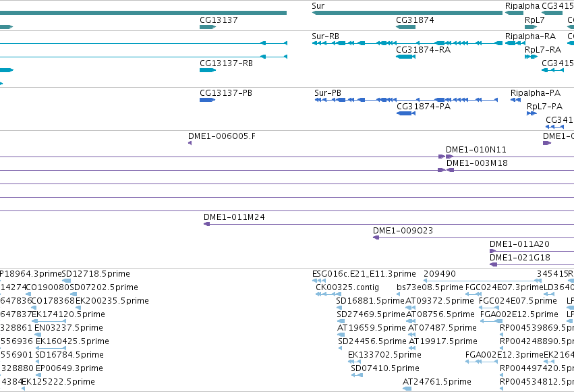The width and height of the screenshot is (574, 392).
Task: Open the CG31874-PA protein label
Action: pos(424,107)
